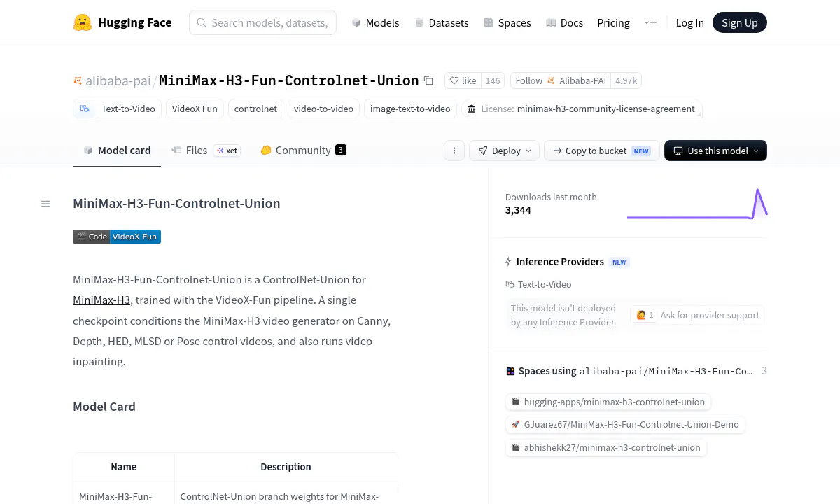Open alibaba-pai organization link
This screenshot has width=840, height=504.
(118, 80)
